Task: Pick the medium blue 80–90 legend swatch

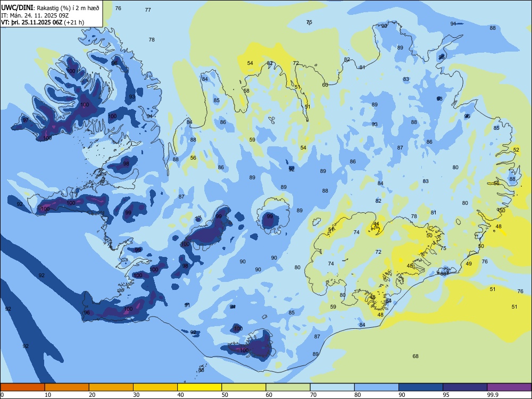Action: click(x=377, y=387)
